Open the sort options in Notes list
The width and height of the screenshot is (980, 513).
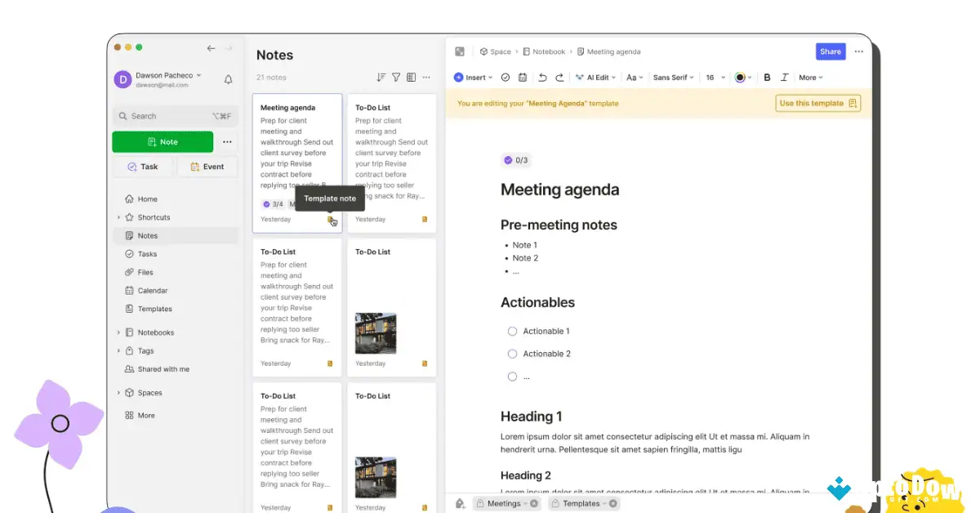(x=381, y=77)
